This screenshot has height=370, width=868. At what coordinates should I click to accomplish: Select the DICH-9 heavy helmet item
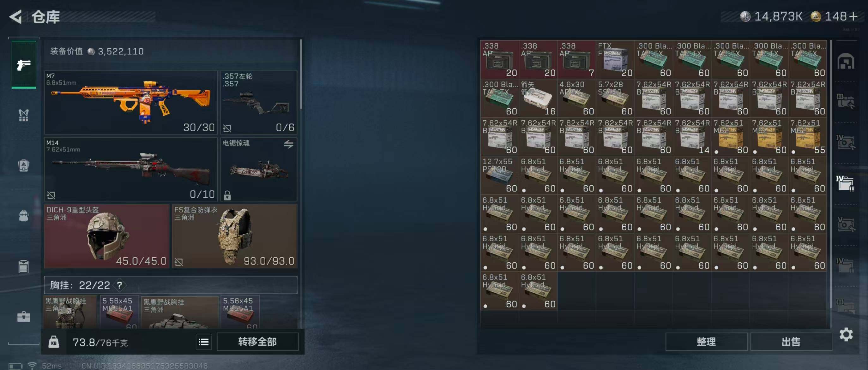[106, 236]
